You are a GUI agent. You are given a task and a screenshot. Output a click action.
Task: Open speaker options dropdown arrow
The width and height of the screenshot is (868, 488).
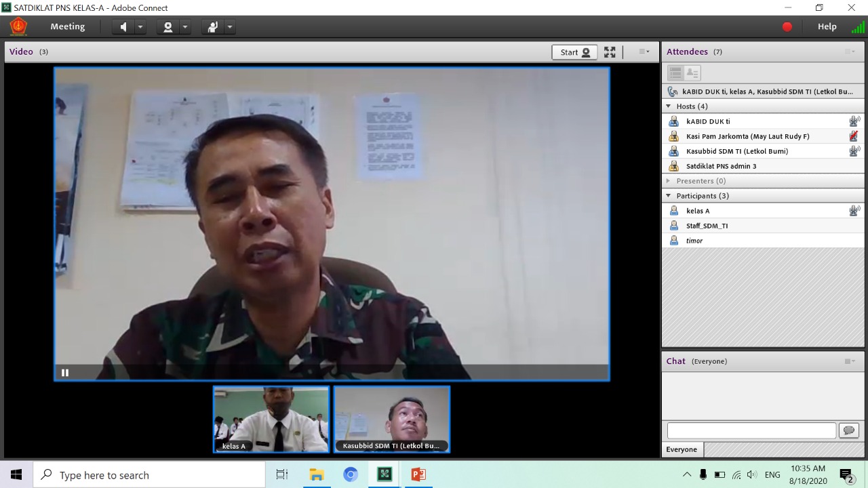[140, 27]
